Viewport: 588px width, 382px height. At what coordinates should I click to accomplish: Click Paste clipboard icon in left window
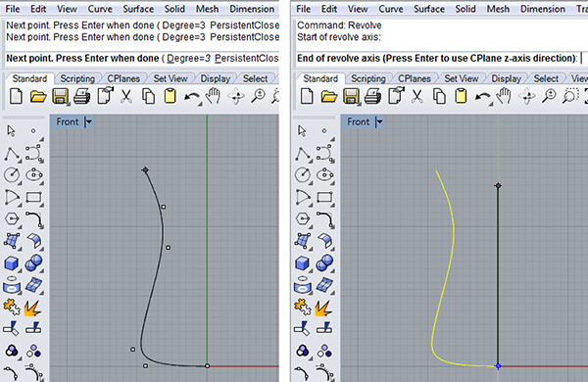[170, 96]
